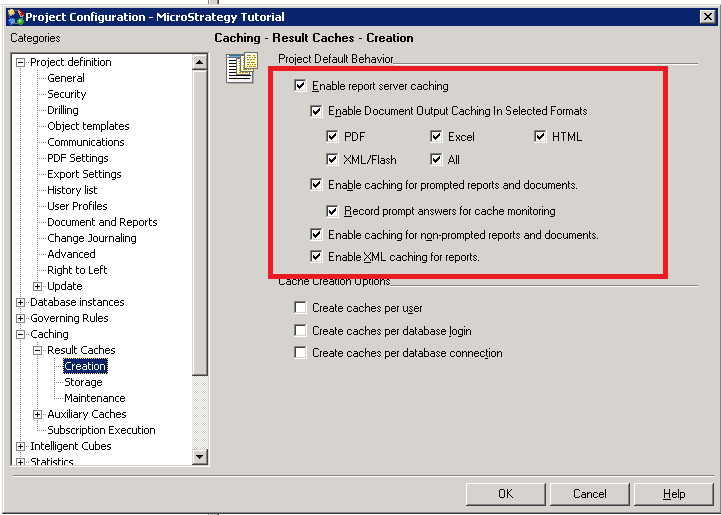Screen dimensions: 721x515
Task: Collapse the Caching tree node
Action: [20, 334]
